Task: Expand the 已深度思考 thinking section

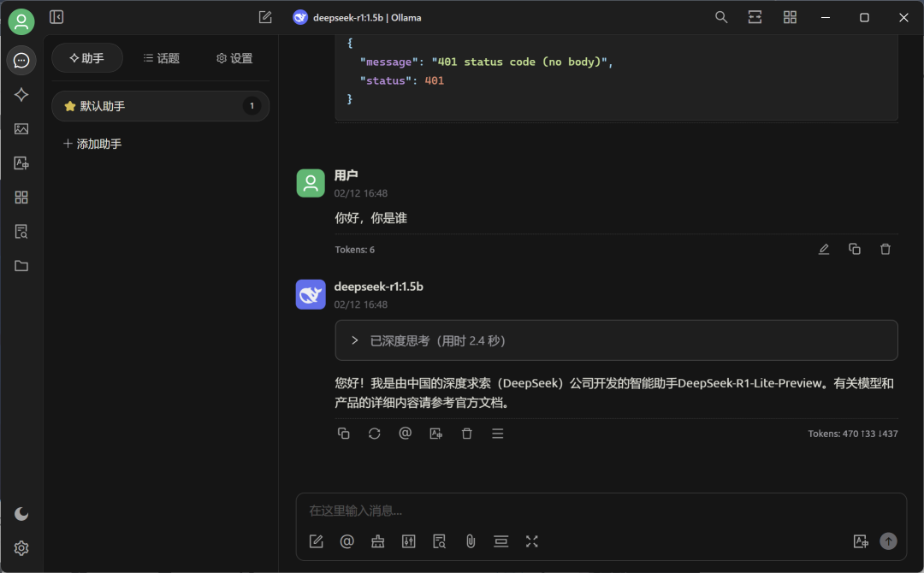Action: (616, 340)
